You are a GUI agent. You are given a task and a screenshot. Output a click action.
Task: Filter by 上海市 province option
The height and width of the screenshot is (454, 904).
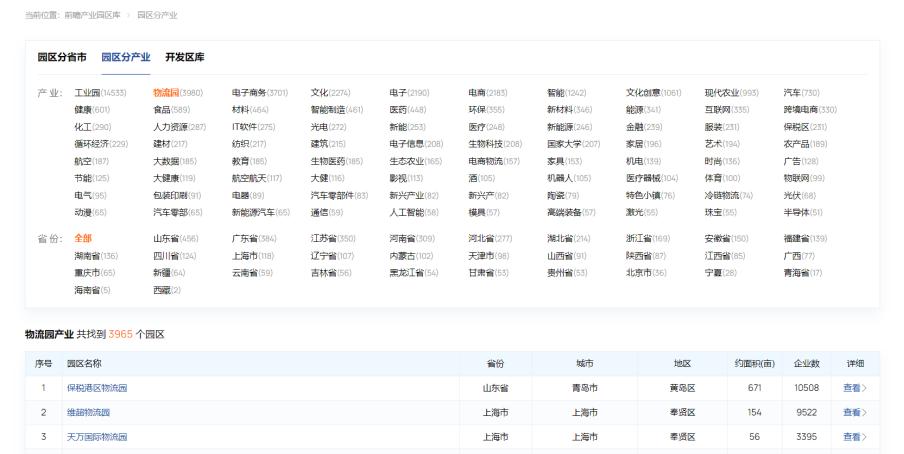tap(253, 256)
